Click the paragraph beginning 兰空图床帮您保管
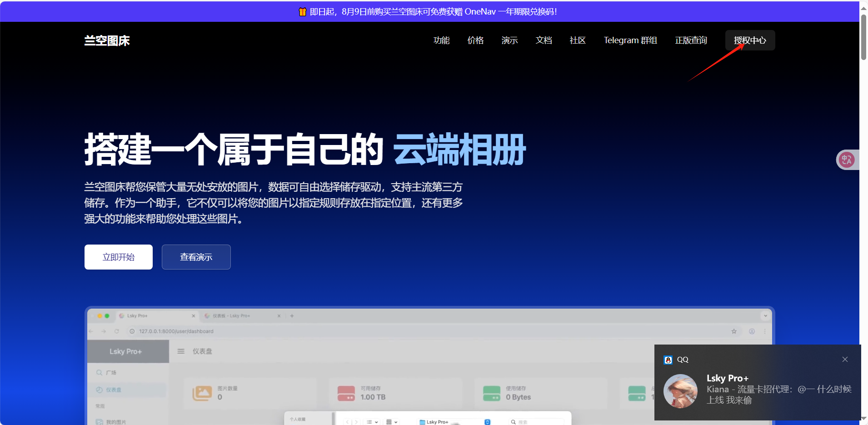The width and height of the screenshot is (868, 425). tap(274, 203)
